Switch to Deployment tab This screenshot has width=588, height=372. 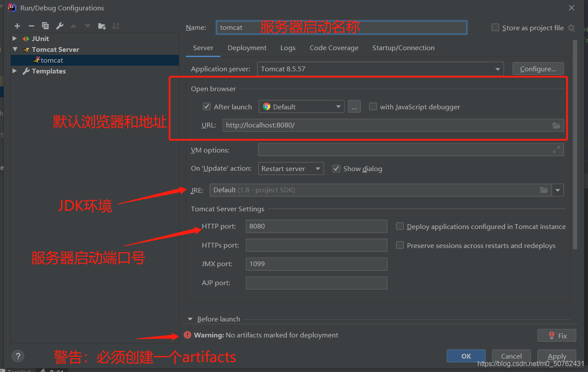coord(247,48)
